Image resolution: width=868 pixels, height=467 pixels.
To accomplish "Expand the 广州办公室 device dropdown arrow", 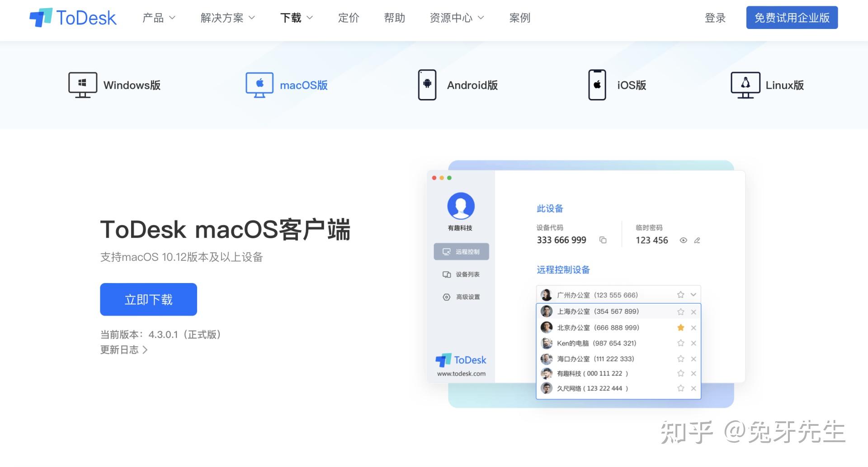I will click(x=693, y=295).
